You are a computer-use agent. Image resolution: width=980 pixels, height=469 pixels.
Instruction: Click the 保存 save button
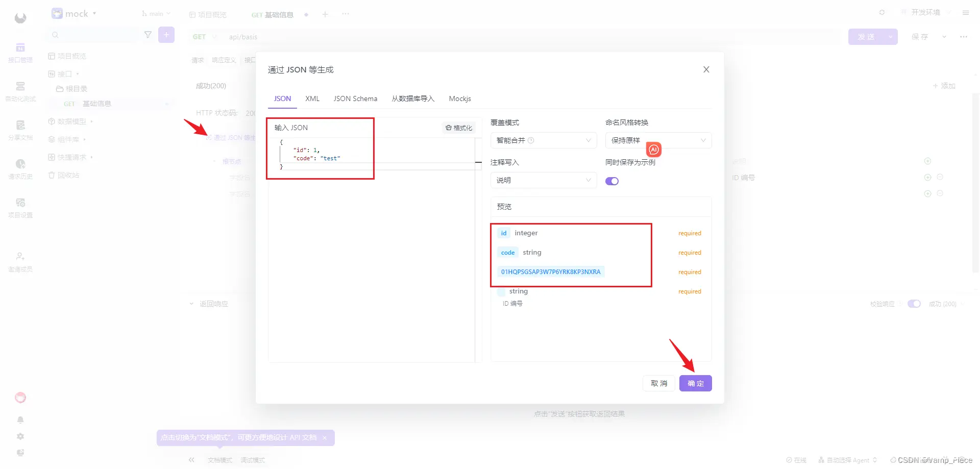tap(920, 37)
